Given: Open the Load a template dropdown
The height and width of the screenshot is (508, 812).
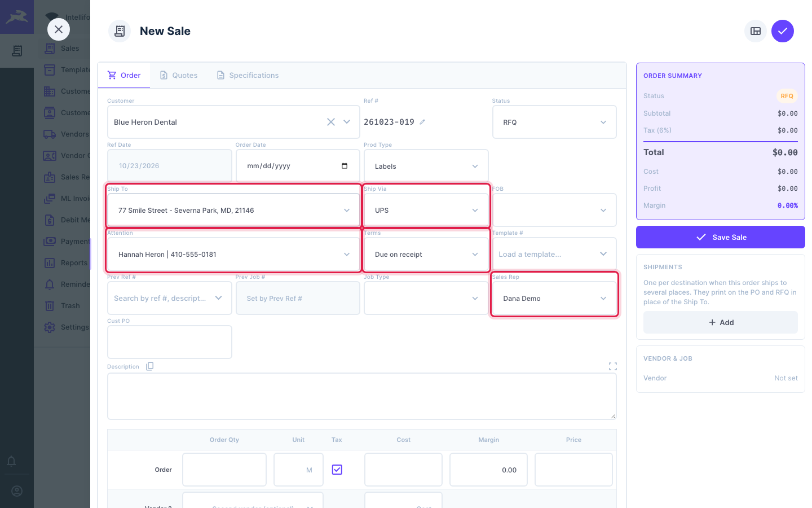Looking at the screenshot, I should coord(554,254).
